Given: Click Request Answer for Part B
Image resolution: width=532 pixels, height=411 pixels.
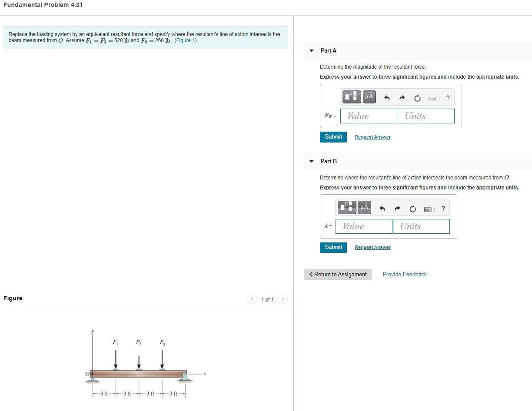Looking at the screenshot, I should (372, 247).
